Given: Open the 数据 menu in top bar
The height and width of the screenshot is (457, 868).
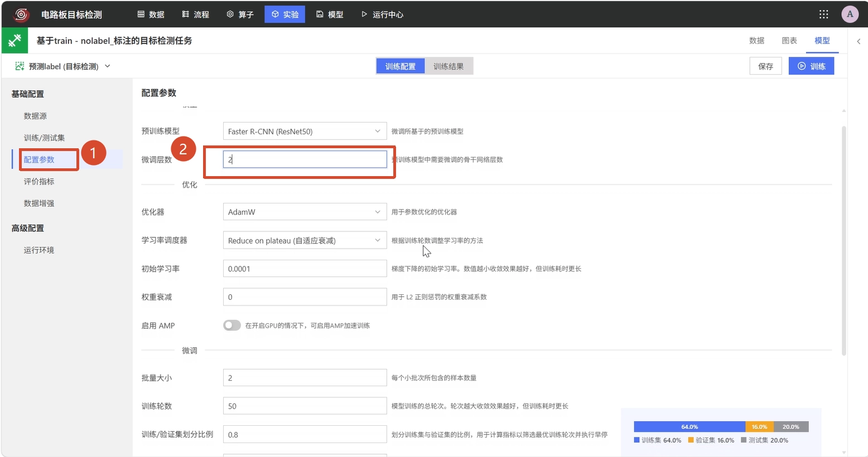Looking at the screenshot, I should [151, 14].
